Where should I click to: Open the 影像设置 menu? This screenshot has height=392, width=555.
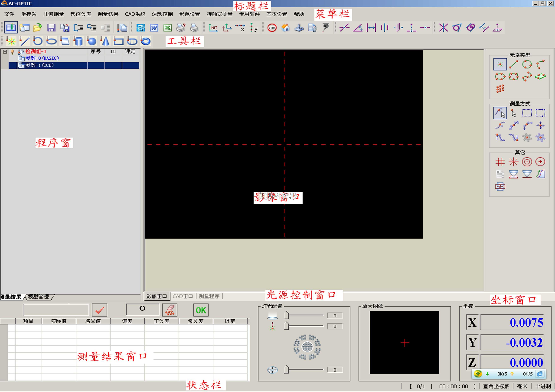[x=190, y=14]
